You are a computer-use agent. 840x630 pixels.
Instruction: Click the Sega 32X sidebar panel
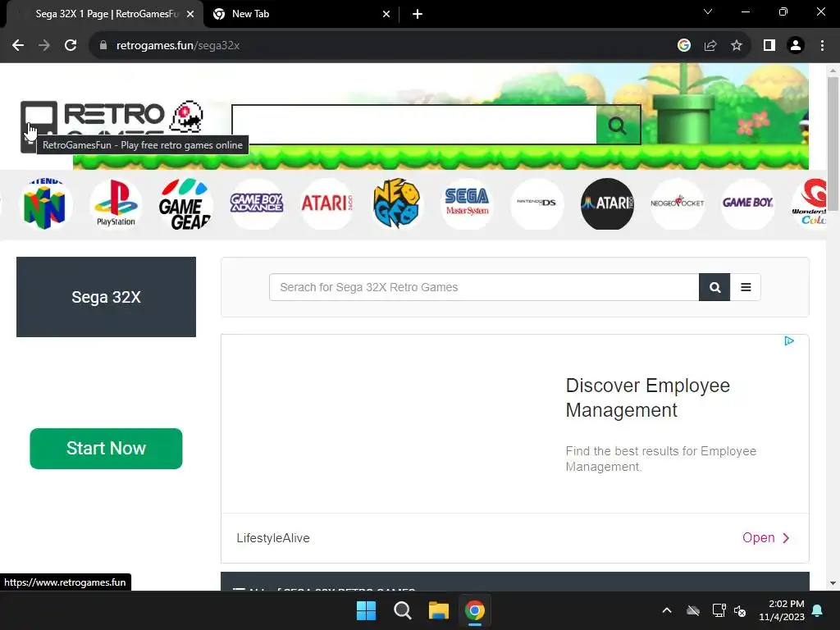106,297
